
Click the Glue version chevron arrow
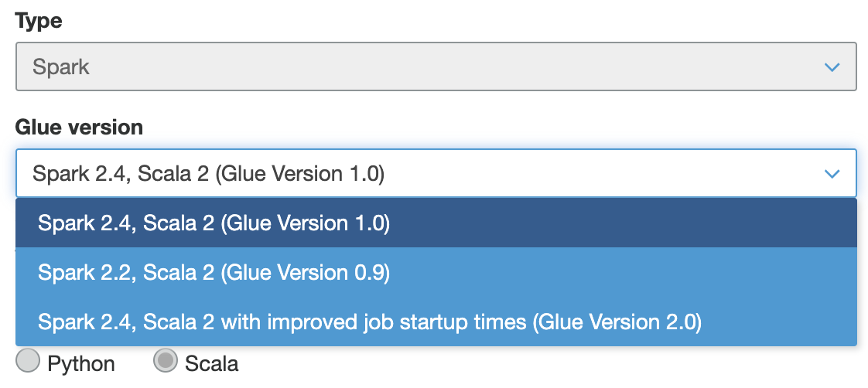coord(832,174)
